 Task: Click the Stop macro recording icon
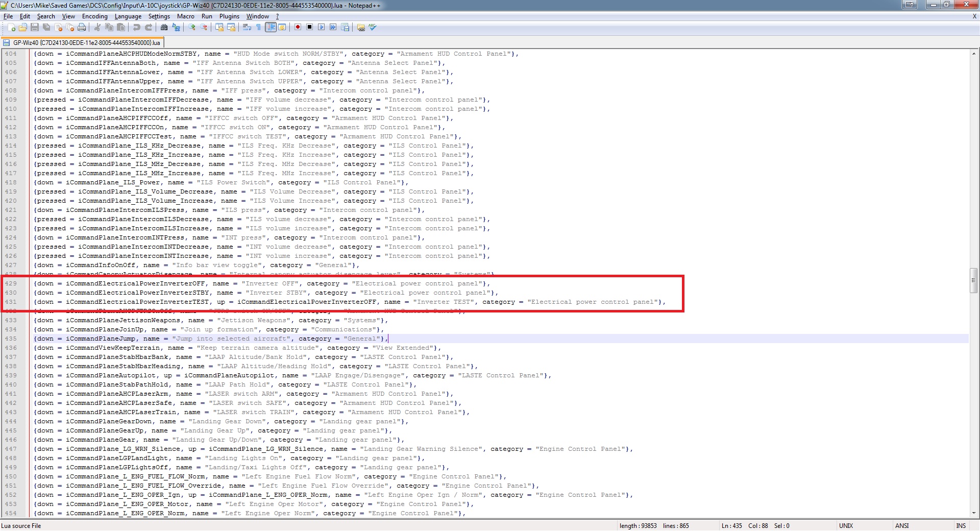tap(309, 27)
